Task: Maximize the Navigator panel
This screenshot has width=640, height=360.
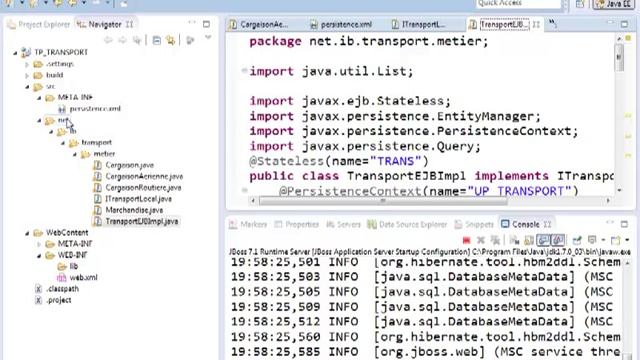Action: [207, 24]
